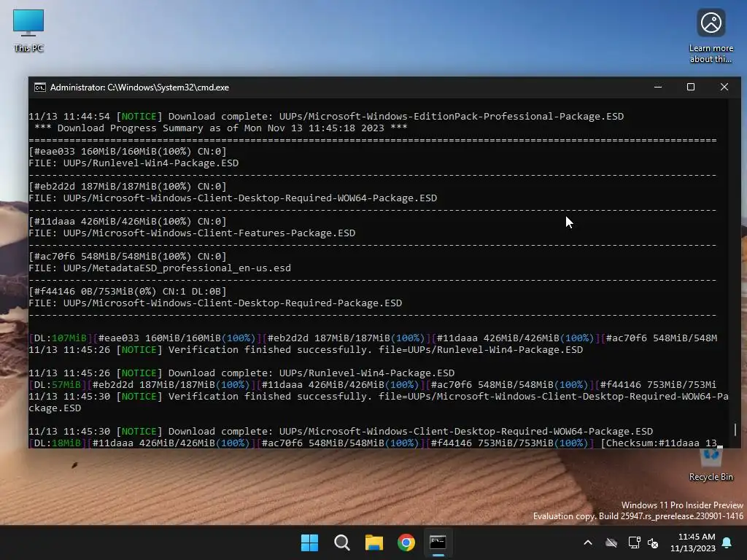This screenshot has width=747, height=560.
Task: Open the clock showing 11:45 AM
Action: [693, 542]
